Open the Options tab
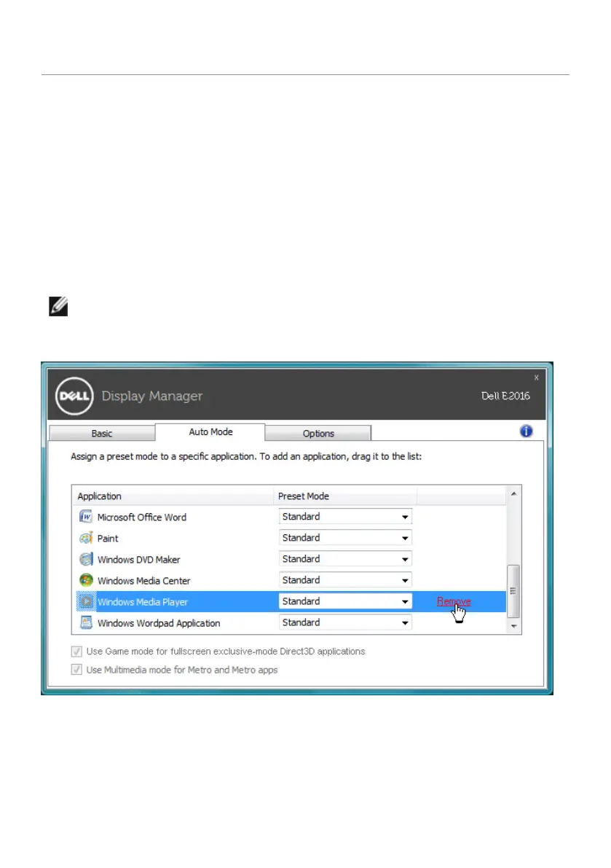The width and height of the screenshot is (611, 868). coord(318,433)
